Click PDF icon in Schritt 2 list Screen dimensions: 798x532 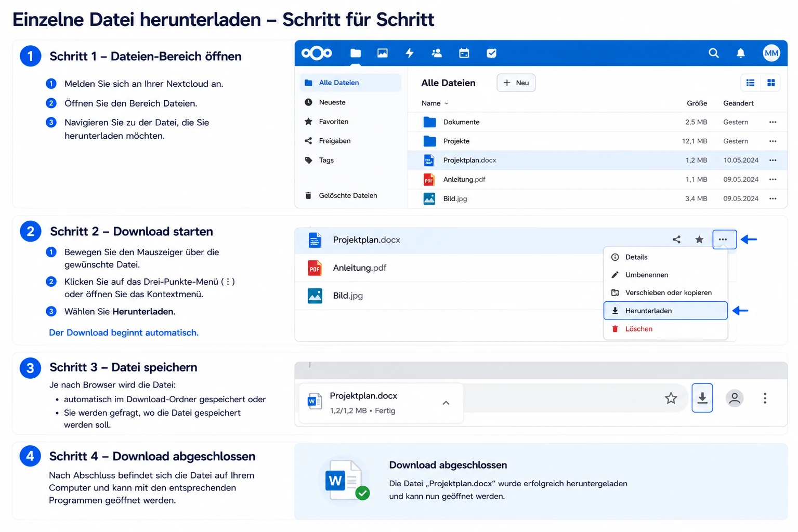(315, 268)
